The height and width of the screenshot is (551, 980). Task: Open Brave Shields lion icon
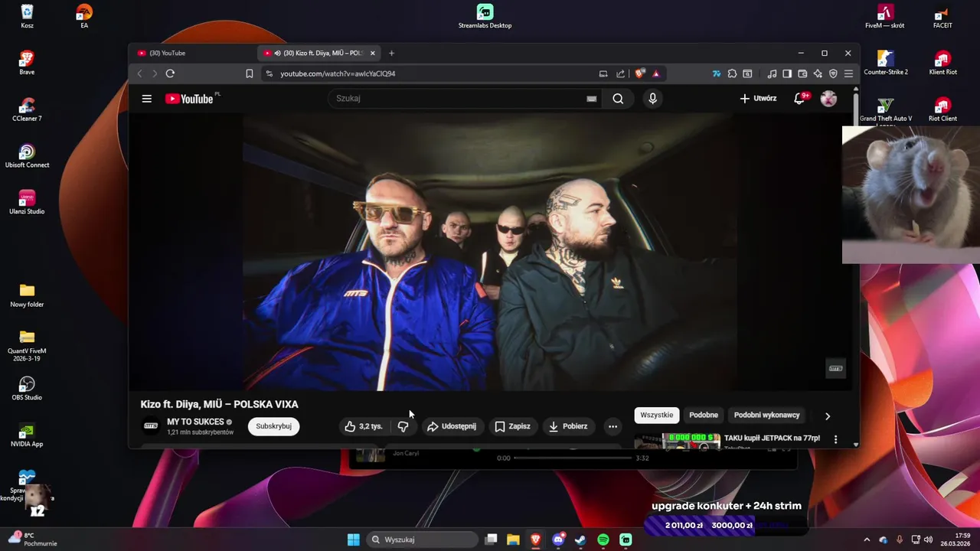click(x=639, y=73)
